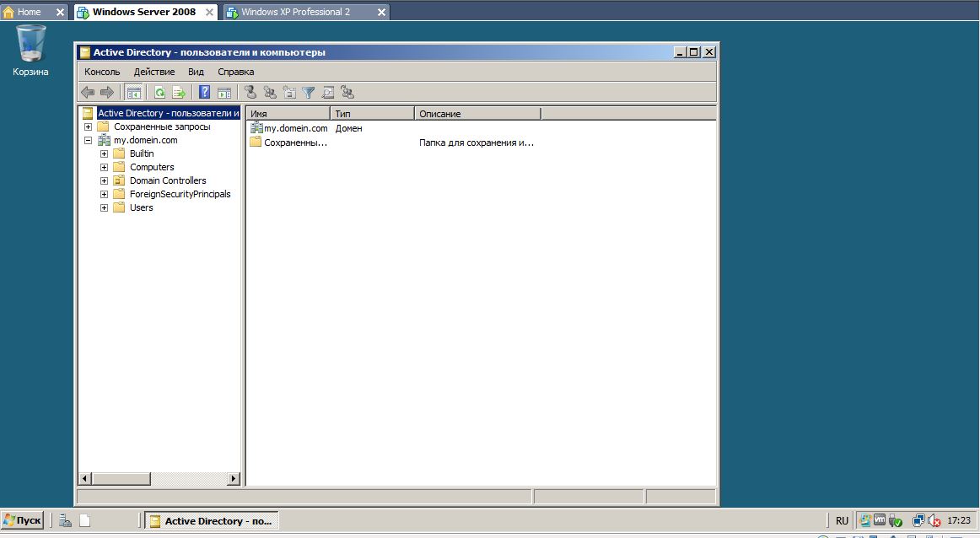Select Domain Controllers in the tree
This screenshot has width=980, height=538.
coord(168,180)
